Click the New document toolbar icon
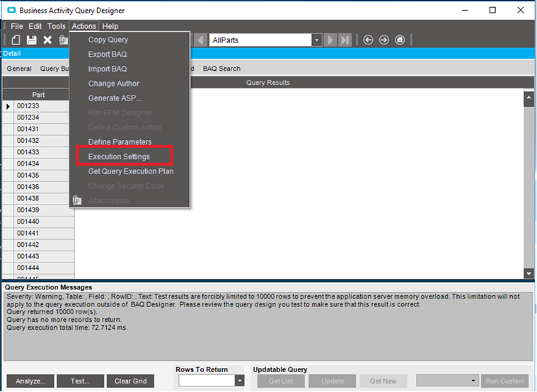This screenshot has width=537, height=392. (x=16, y=40)
